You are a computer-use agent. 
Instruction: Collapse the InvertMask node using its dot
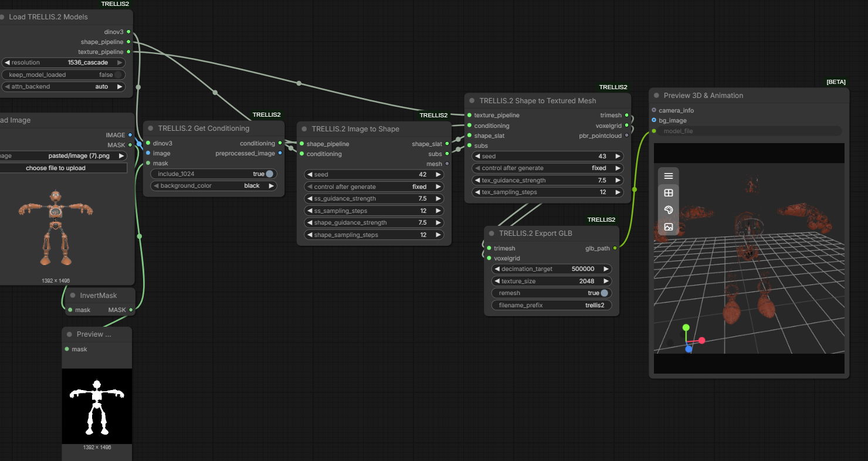(x=73, y=296)
